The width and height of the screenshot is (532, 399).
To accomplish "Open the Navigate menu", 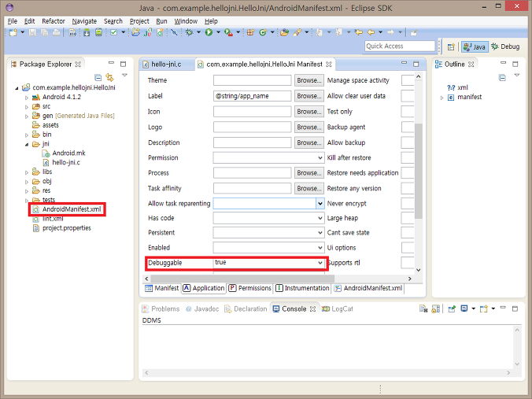I will tap(84, 21).
